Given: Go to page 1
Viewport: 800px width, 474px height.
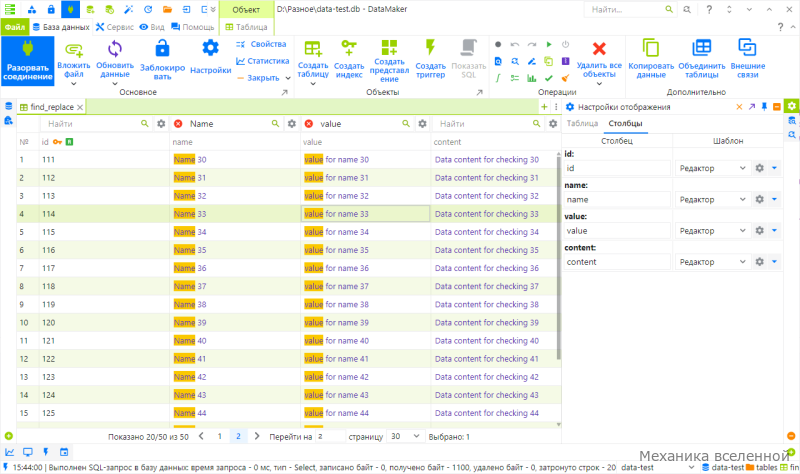Looking at the screenshot, I should coord(220,436).
